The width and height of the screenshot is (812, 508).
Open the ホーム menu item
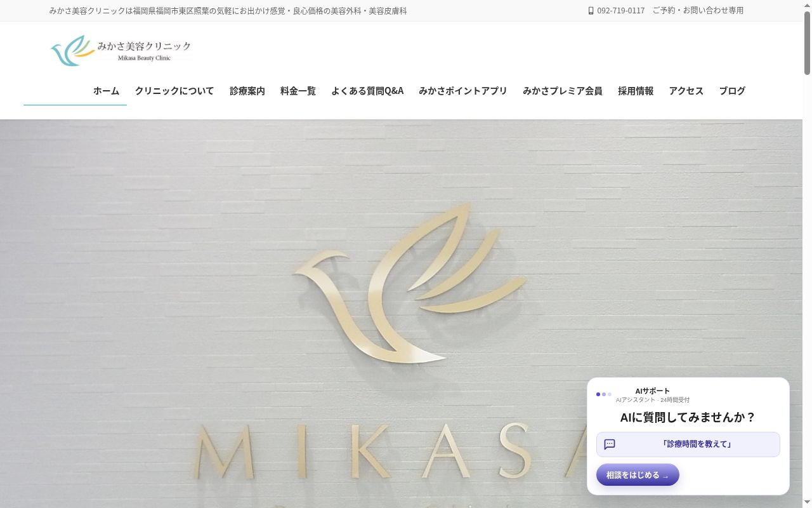click(106, 91)
